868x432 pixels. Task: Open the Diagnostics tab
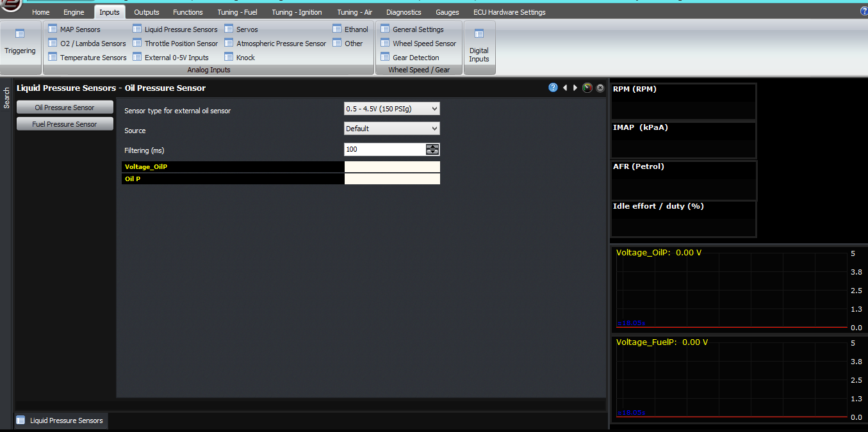click(404, 12)
